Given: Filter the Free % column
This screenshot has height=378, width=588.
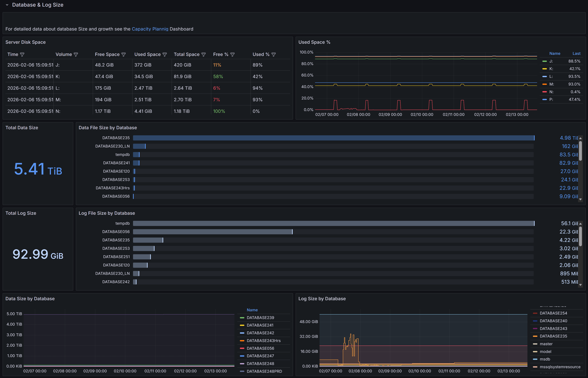Looking at the screenshot, I should point(232,54).
